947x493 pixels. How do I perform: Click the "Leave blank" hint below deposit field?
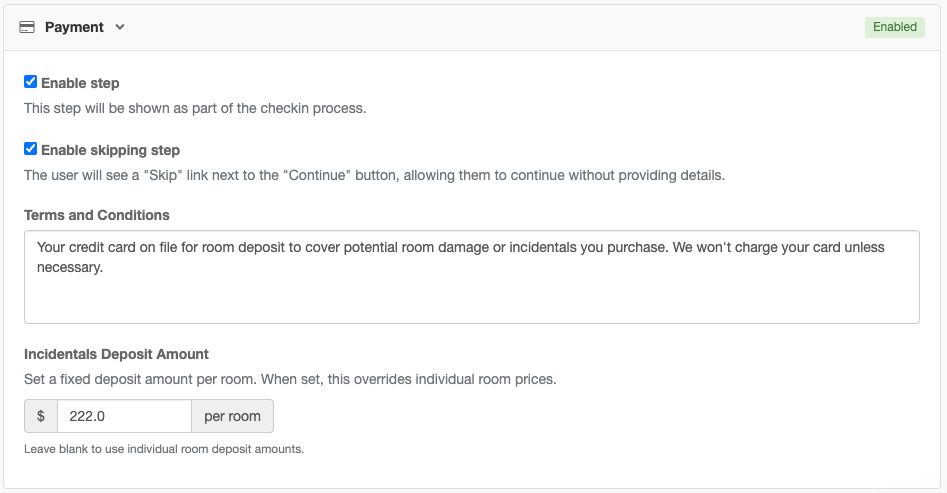(164, 449)
